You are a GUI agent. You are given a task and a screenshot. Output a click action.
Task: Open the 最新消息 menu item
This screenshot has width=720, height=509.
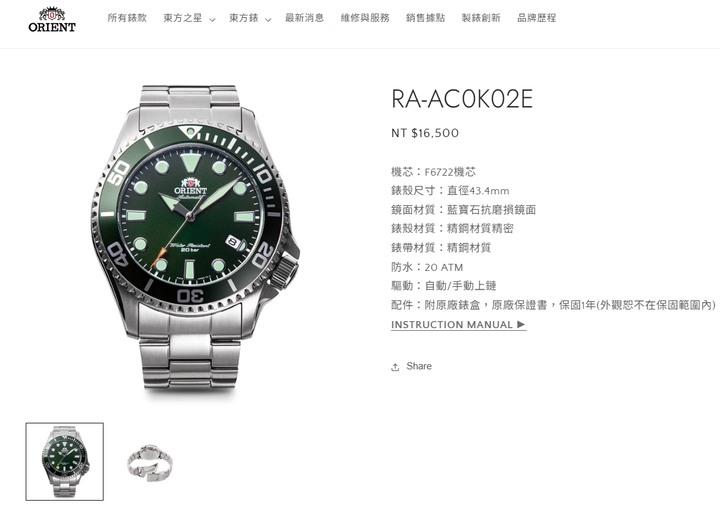[304, 18]
